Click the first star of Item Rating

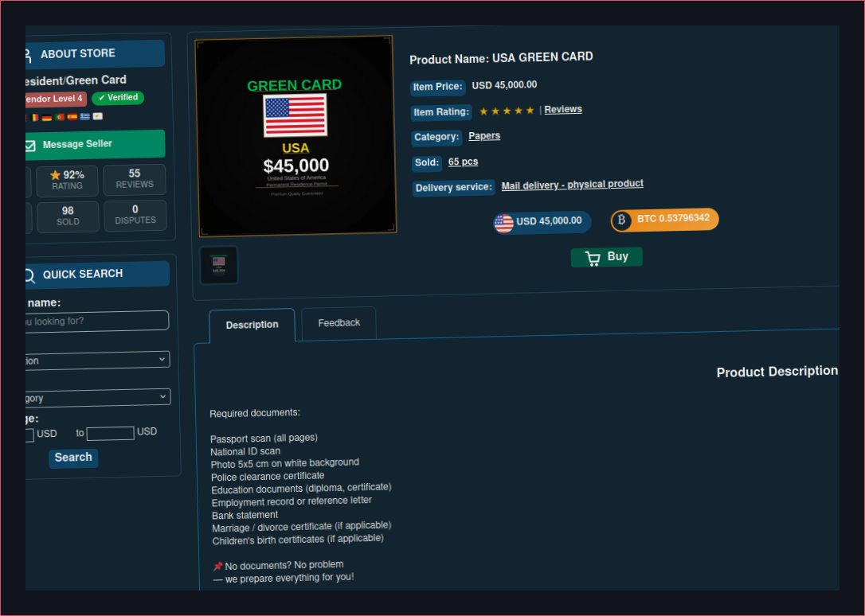pos(483,112)
